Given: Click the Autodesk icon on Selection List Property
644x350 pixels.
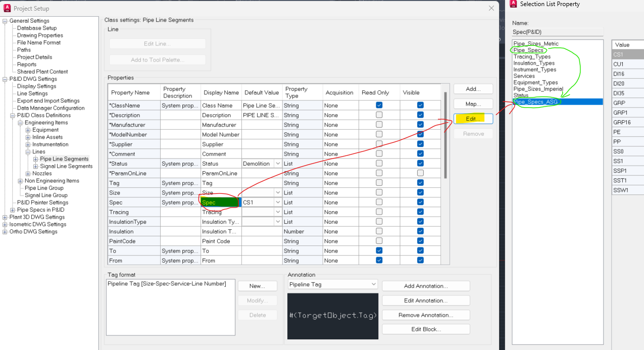Looking at the screenshot, I should 512,4.
